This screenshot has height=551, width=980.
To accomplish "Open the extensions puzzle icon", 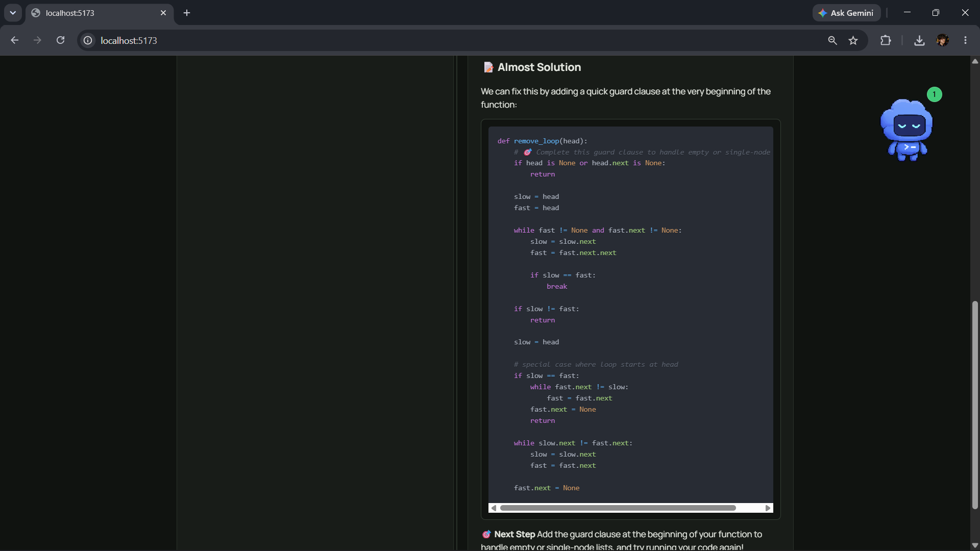I will [886, 40].
